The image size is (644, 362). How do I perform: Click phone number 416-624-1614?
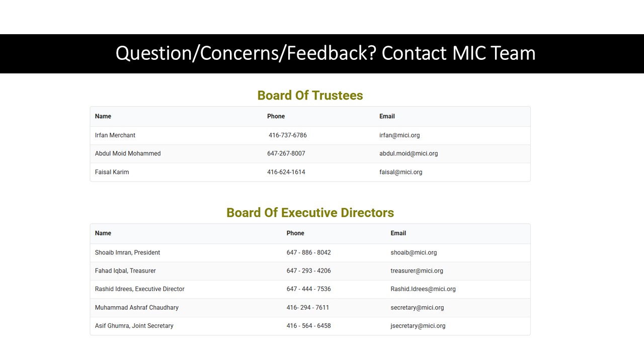point(286,172)
